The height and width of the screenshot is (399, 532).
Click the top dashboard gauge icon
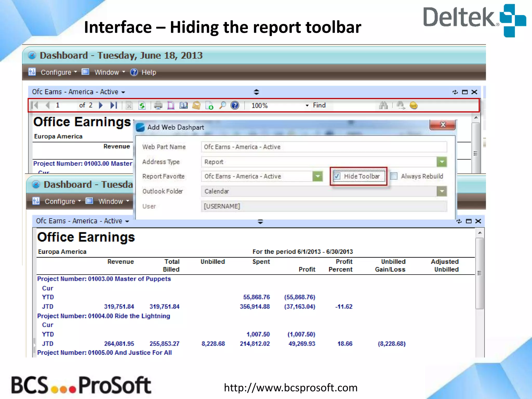[32, 55]
